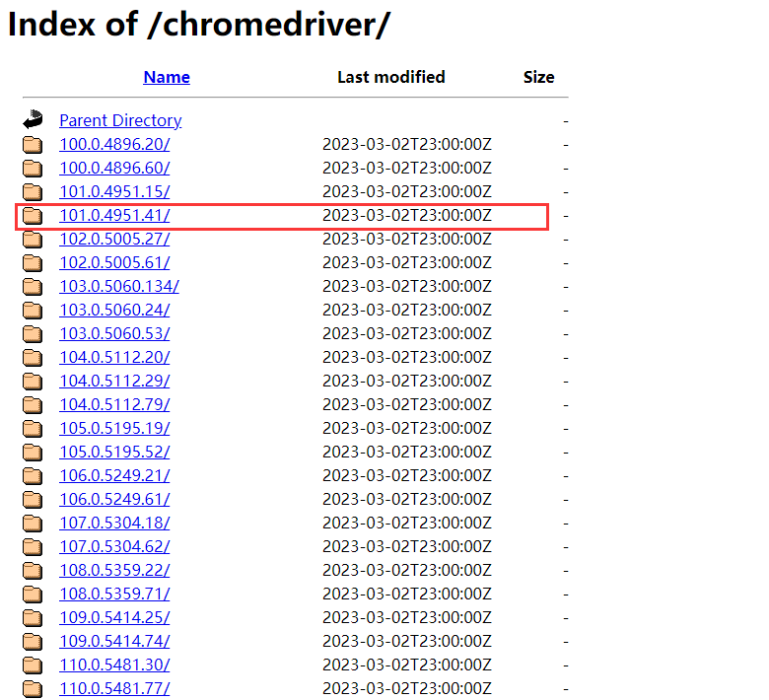
Task: Click folder icon beside 104.0.5112.79/
Action: point(33,405)
